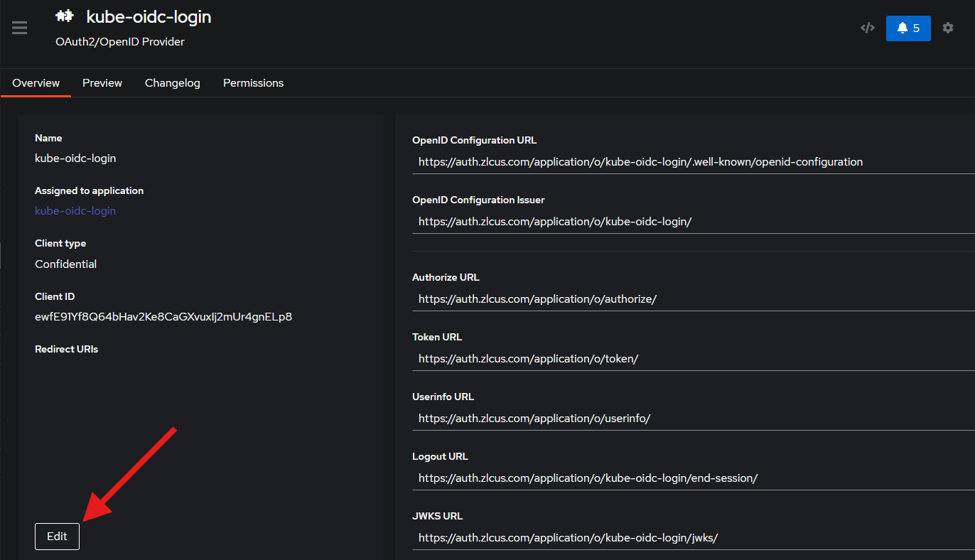The image size is (975, 560).
Task: Click the OpenID Configuration Issuer field
Action: (x=694, y=222)
